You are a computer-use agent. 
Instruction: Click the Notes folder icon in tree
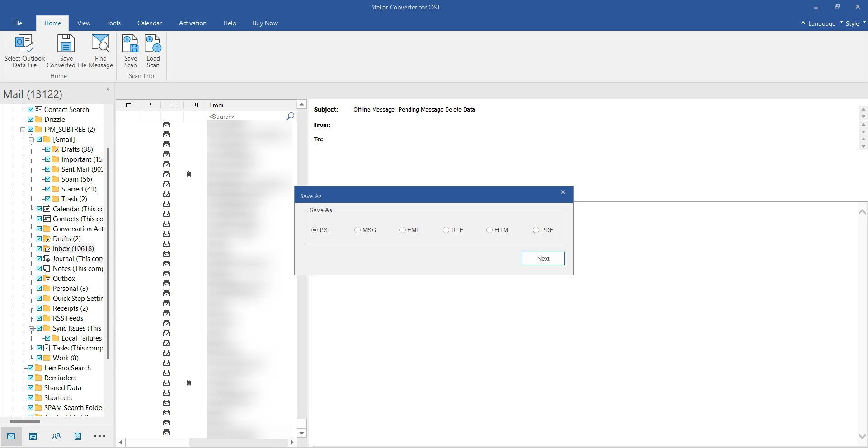(47, 269)
